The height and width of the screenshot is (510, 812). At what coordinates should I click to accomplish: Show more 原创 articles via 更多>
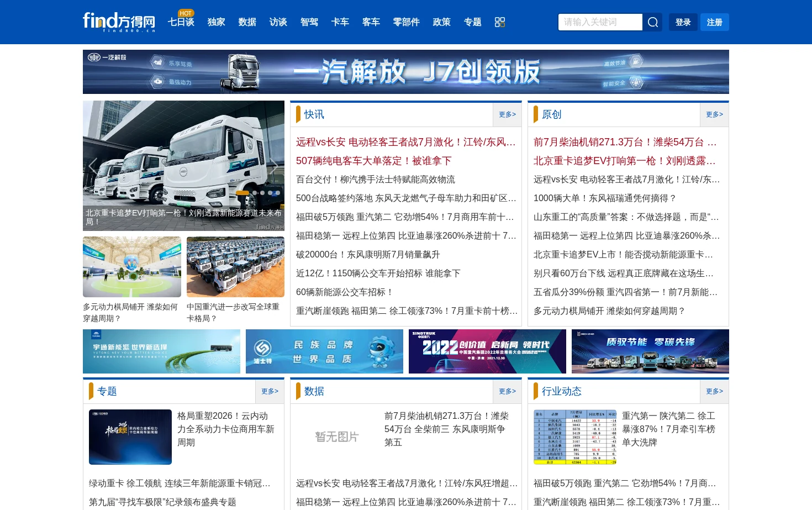point(714,114)
